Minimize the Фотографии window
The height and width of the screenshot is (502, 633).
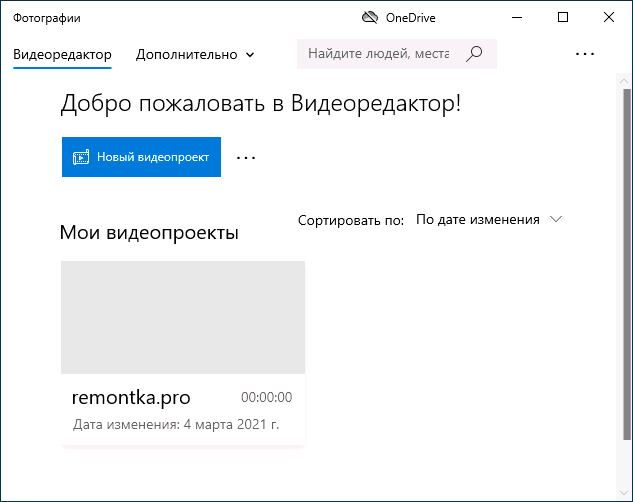pos(517,17)
